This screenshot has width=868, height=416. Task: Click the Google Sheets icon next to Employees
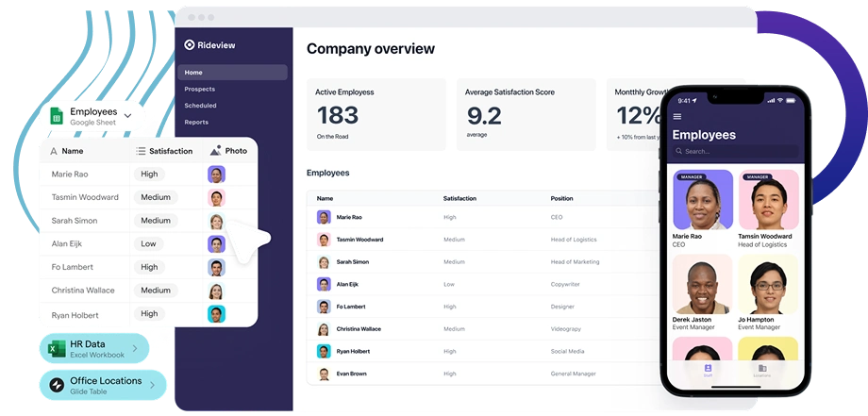(56, 117)
